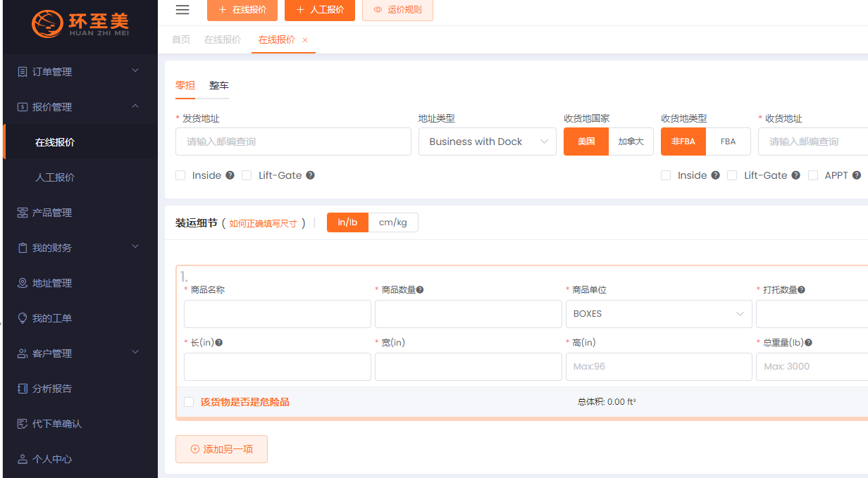Open the BOXES 商品单位 dropdown
This screenshot has height=478, width=868.
[x=658, y=314]
